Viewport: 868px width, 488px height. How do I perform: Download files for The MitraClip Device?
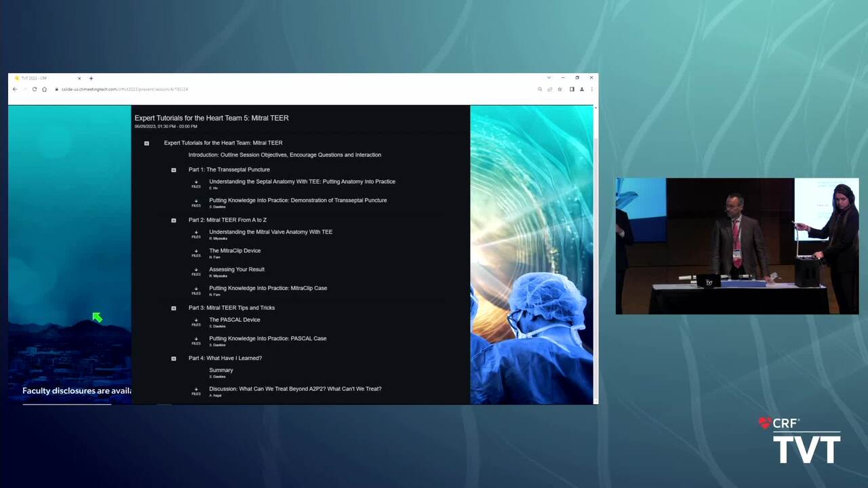point(196,253)
